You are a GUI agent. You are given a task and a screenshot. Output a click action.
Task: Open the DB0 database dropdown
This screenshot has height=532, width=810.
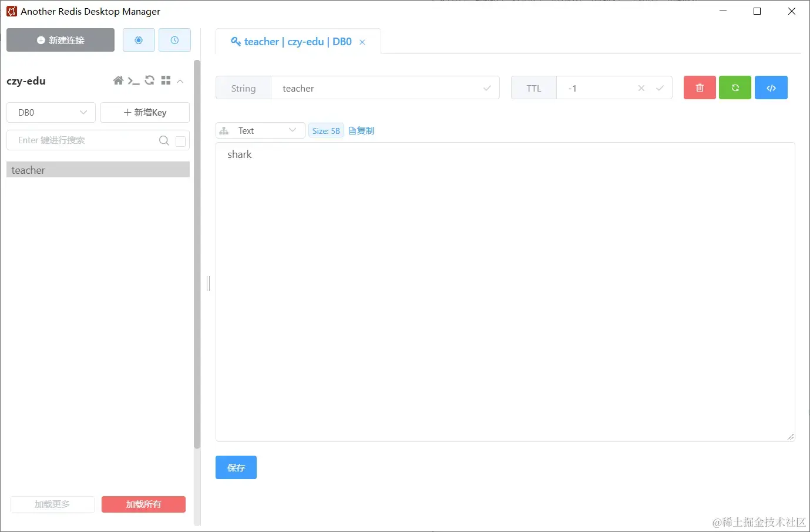tap(51, 112)
